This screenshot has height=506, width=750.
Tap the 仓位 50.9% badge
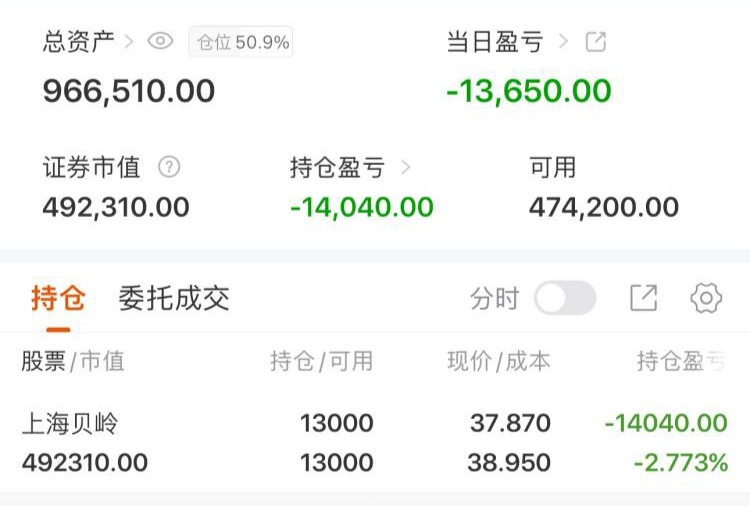pyautogui.click(x=241, y=42)
